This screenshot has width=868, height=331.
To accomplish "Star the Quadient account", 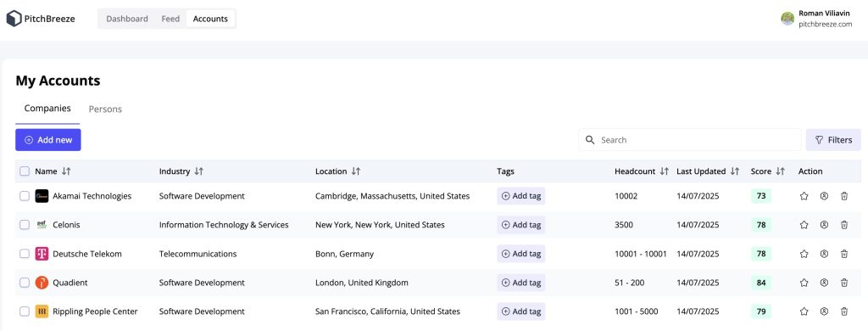I will pos(804,283).
